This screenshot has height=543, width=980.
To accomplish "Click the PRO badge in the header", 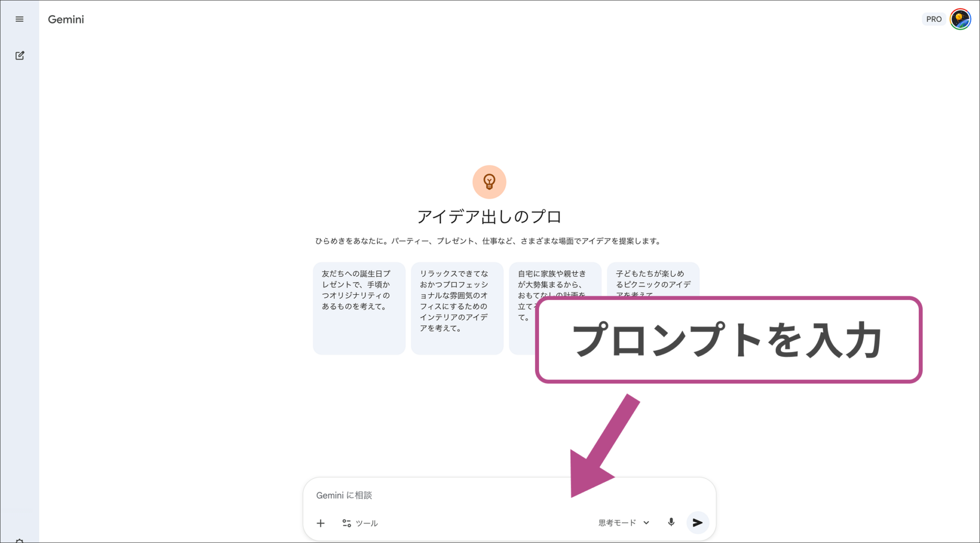I will point(934,19).
